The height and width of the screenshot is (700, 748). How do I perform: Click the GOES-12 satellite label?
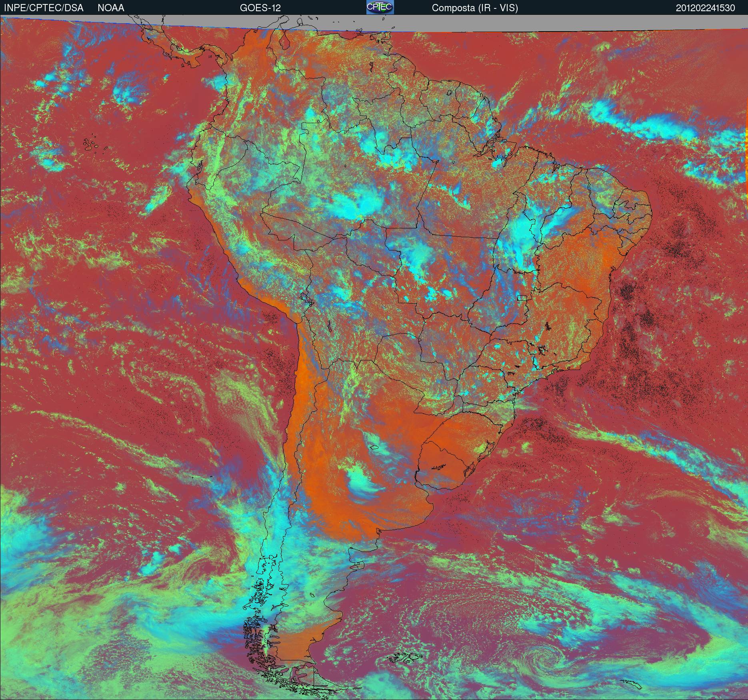260,8
